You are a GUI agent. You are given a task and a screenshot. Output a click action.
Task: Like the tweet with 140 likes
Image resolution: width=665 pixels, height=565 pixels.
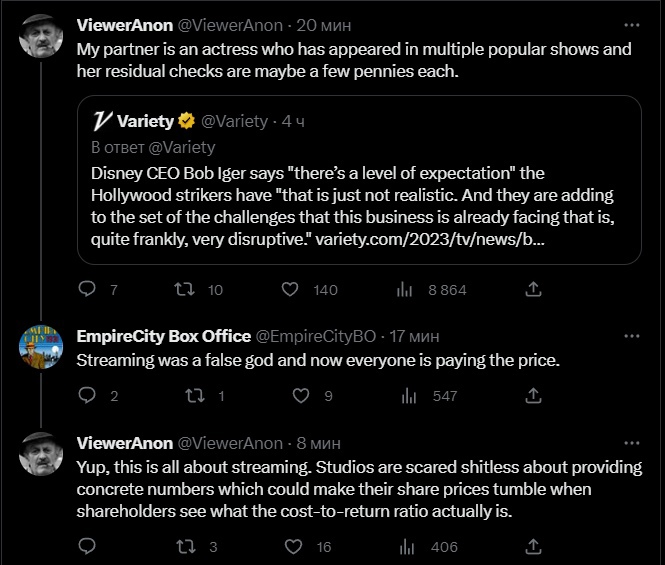point(290,289)
